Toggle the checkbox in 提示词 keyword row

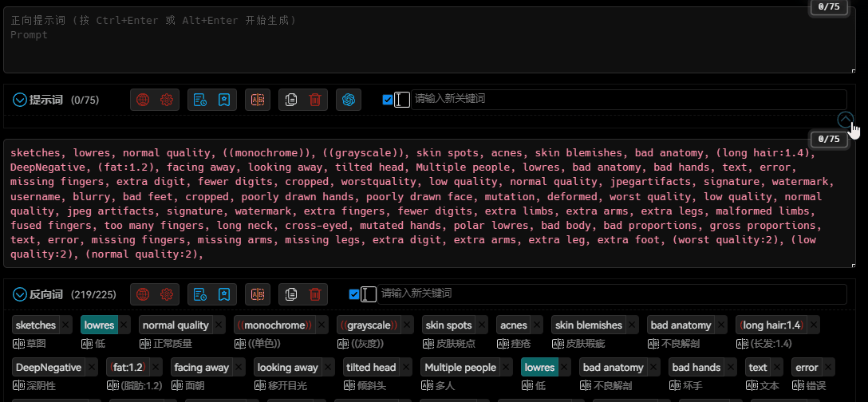388,100
